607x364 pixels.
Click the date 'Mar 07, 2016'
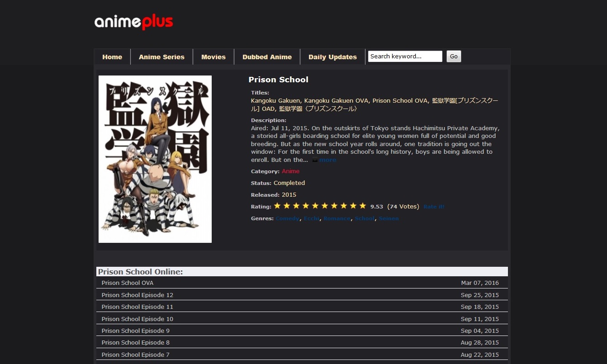click(x=480, y=283)
